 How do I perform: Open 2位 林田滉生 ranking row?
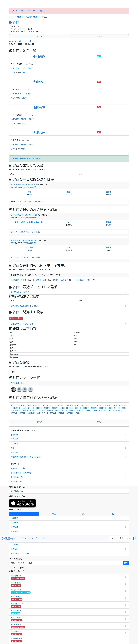click(69, 584)
